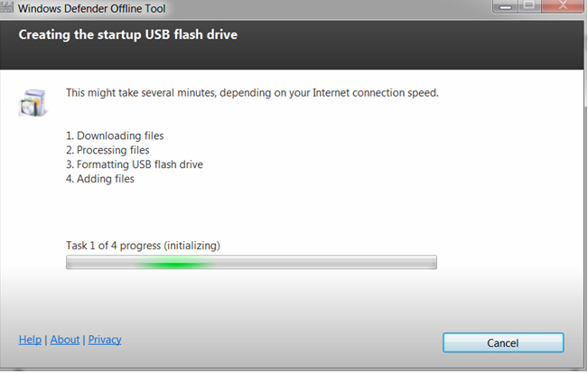Click the software disc box icon
The image size is (588, 374).
point(33,103)
